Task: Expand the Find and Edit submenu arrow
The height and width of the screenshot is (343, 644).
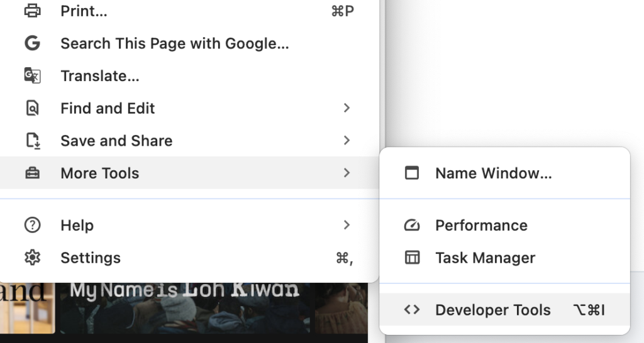Action: pos(347,108)
